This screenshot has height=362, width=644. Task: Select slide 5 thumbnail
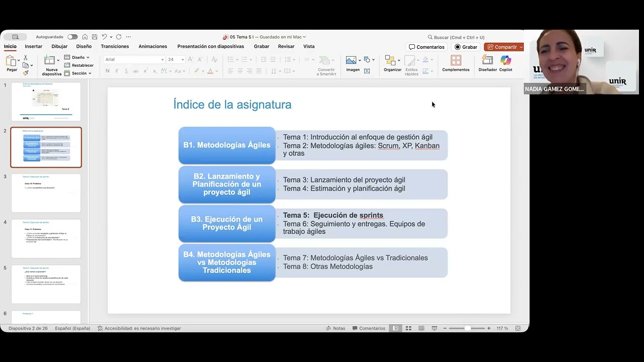click(46, 284)
